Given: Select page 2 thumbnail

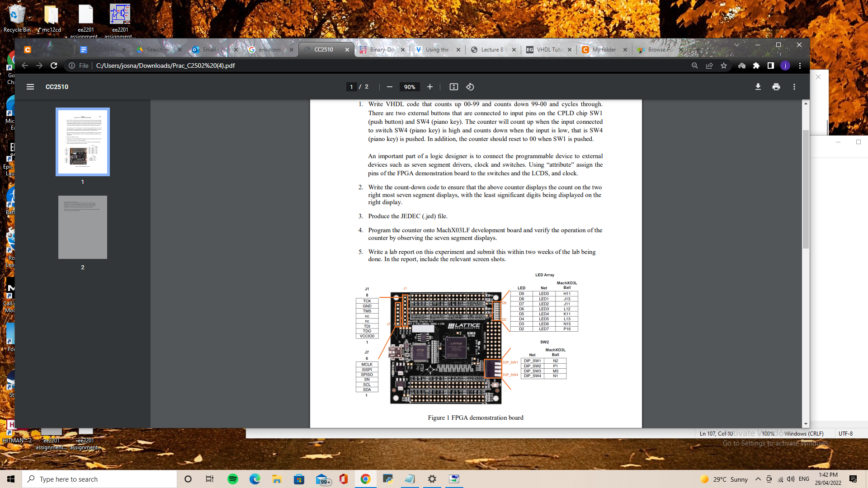Looking at the screenshot, I should 83,227.
